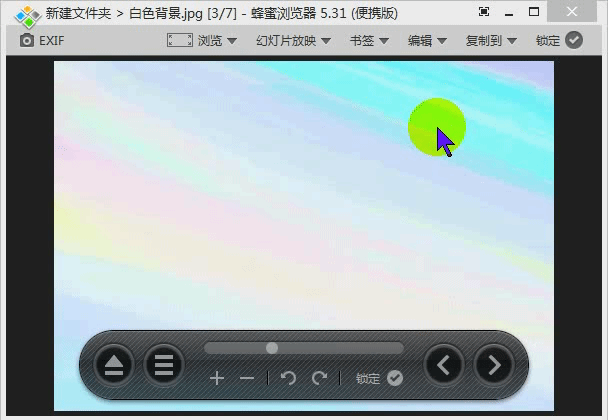Rotate the image clockwise
Screen dimensions: 608x420
tap(319, 378)
